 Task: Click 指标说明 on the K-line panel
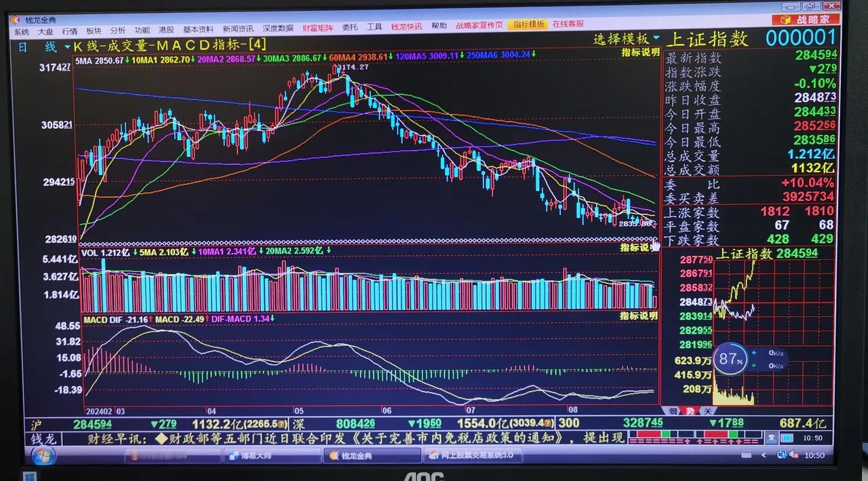[x=639, y=52]
